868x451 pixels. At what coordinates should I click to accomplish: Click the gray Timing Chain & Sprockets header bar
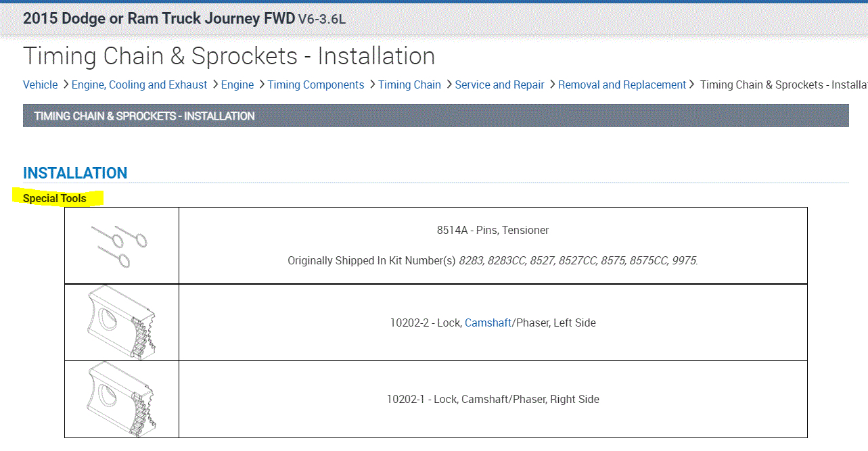click(x=436, y=116)
